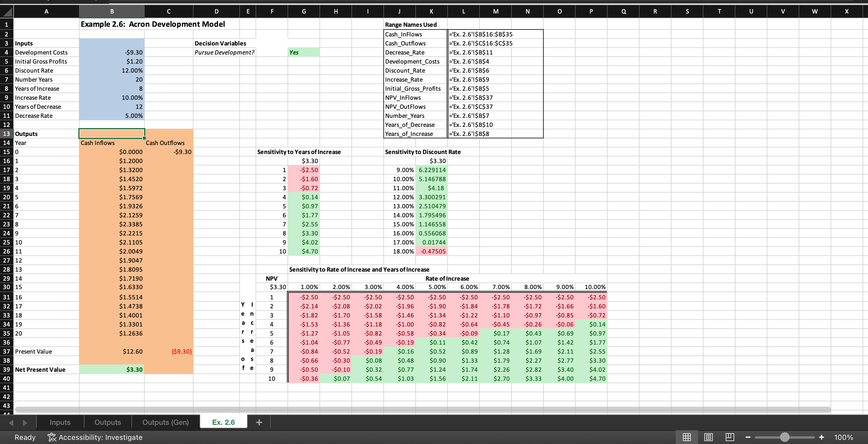Open Accessibility: Investigate status
Screen dimensions: 868x444
tap(95, 437)
